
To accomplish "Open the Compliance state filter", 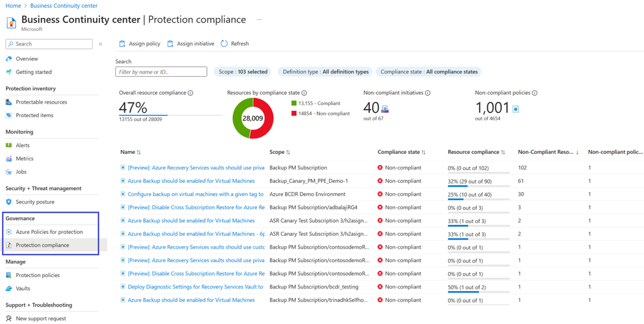I will point(429,72).
